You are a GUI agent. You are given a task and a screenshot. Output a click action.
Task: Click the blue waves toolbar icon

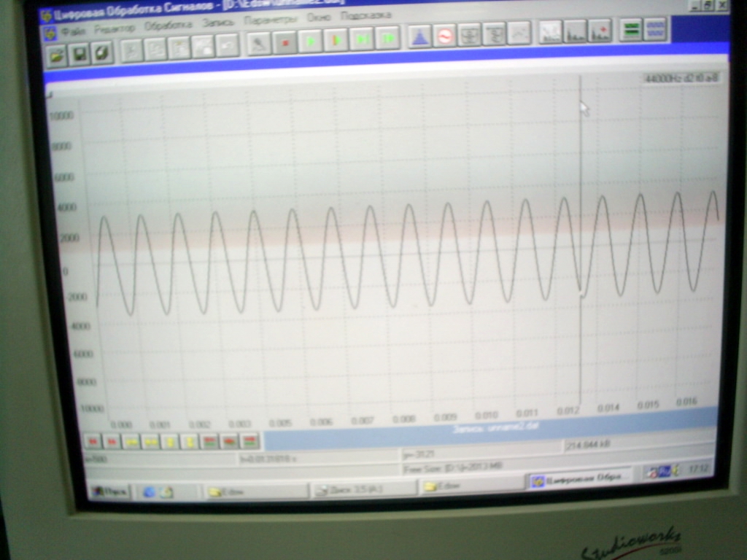tap(656, 29)
